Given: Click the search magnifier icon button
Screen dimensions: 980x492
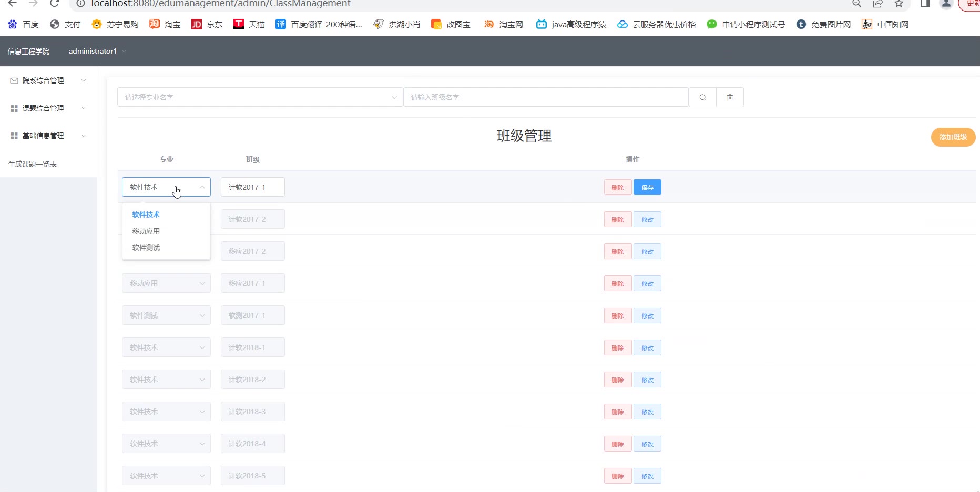Looking at the screenshot, I should pyautogui.click(x=702, y=97).
